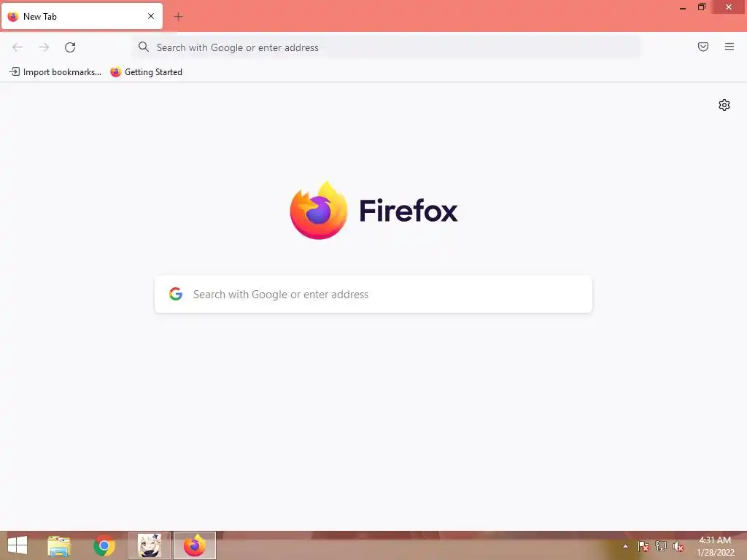Open Action Center flag icon
This screenshot has width=747, height=560.
tap(643, 546)
